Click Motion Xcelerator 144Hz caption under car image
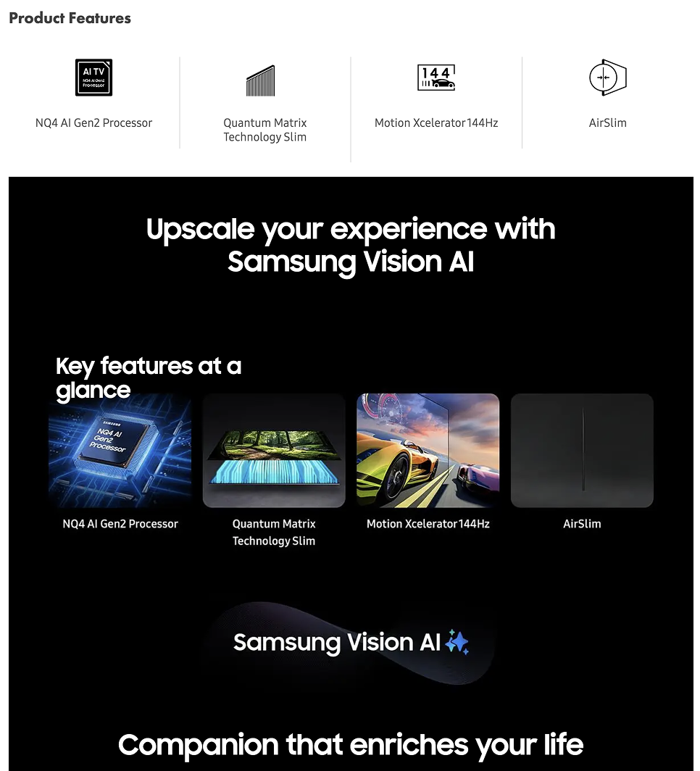Image resolution: width=700 pixels, height=771 pixels. [428, 524]
